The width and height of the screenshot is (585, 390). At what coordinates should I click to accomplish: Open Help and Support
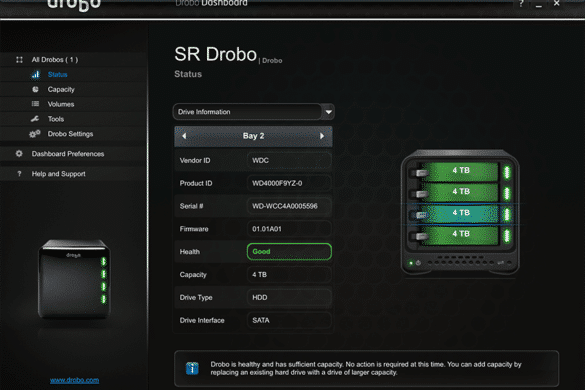pyautogui.click(x=58, y=174)
